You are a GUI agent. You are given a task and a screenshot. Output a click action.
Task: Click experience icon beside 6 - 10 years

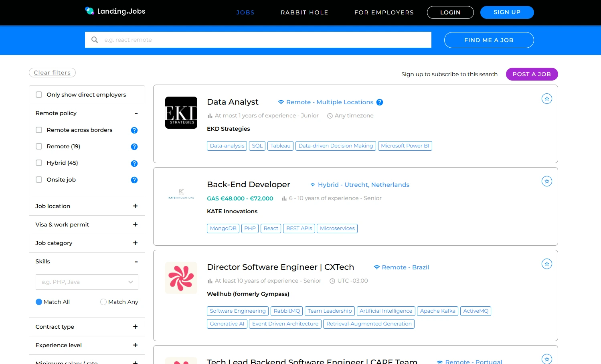[x=284, y=198]
